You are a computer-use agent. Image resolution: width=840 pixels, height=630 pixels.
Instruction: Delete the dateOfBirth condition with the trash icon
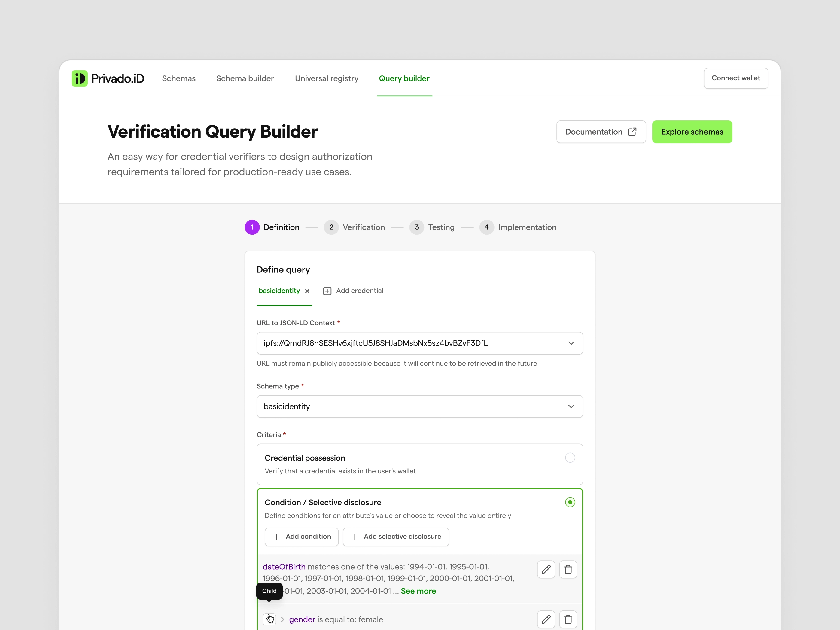point(568,569)
